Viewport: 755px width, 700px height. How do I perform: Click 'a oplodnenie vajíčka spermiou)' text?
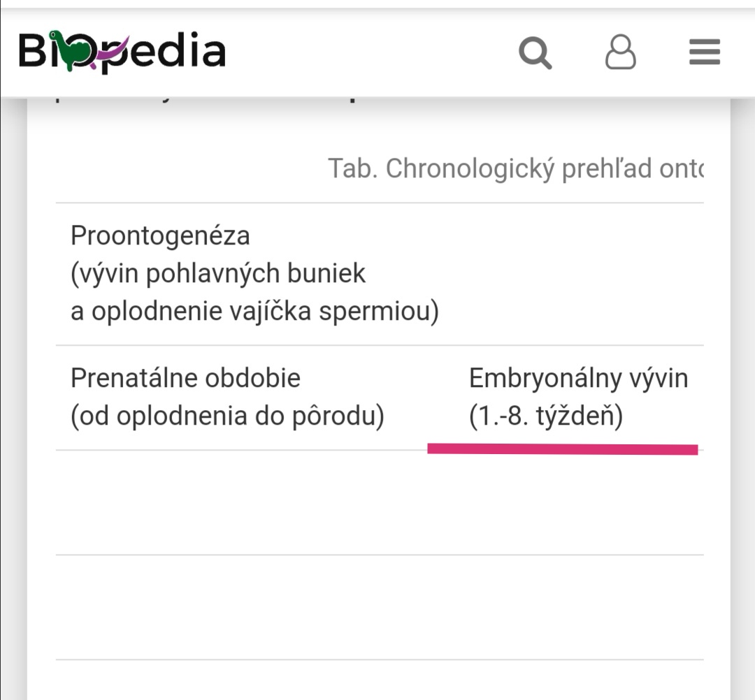254,312
